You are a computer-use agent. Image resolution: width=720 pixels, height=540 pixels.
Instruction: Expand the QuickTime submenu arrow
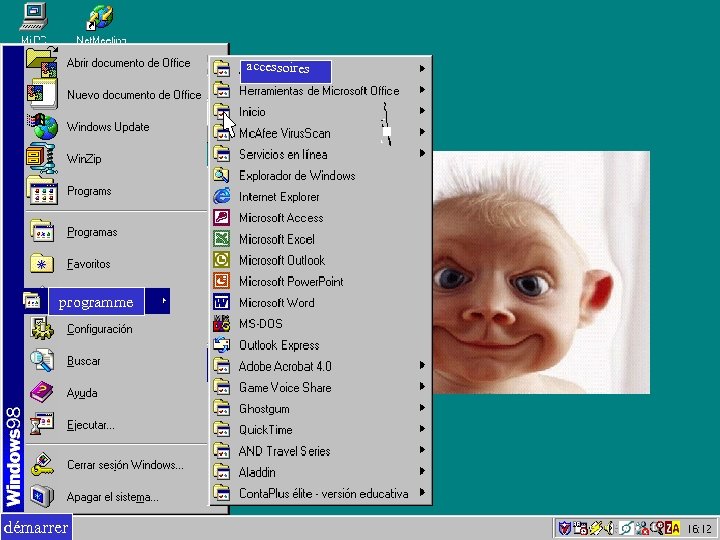[423, 429]
